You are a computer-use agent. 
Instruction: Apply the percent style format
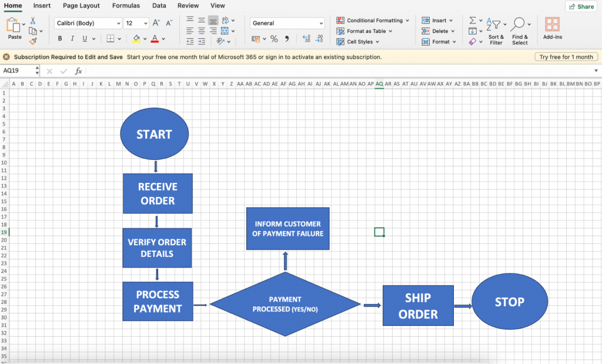click(x=274, y=39)
